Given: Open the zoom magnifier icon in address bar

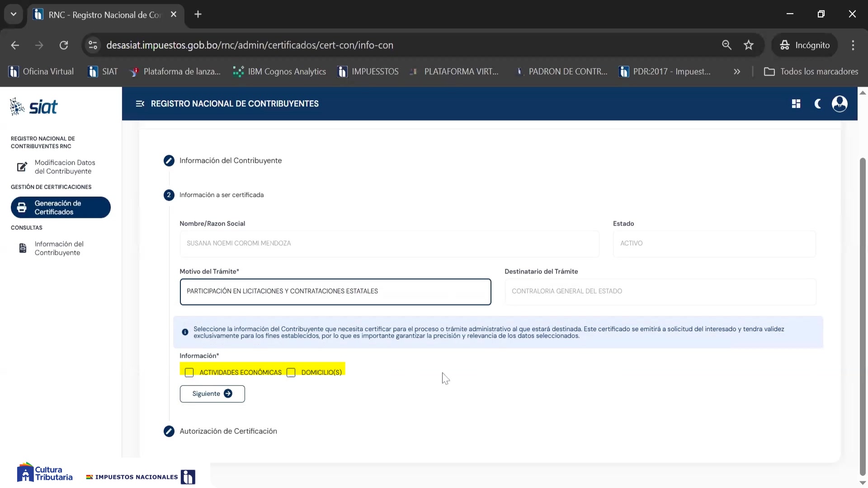Looking at the screenshot, I should pos(726,45).
